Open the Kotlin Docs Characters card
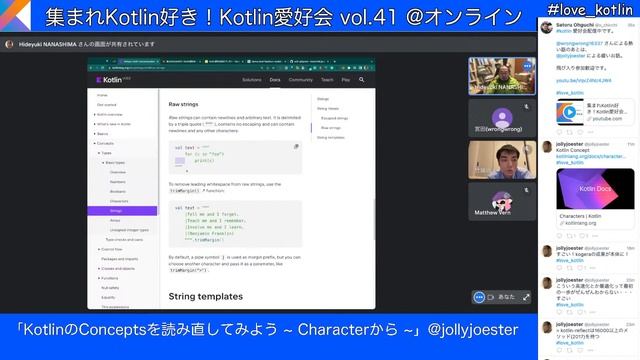The image size is (640, 360). point(595,198)
